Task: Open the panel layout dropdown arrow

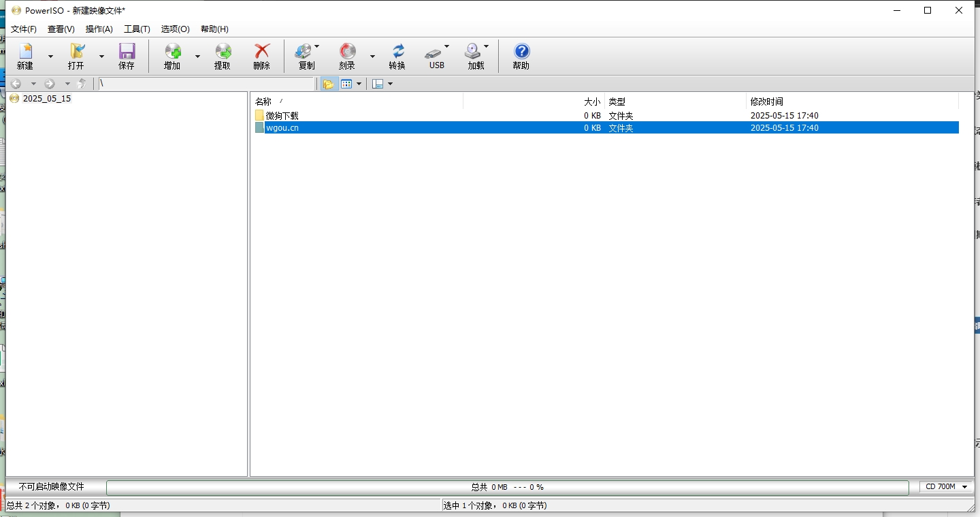Action: point(390,84)
